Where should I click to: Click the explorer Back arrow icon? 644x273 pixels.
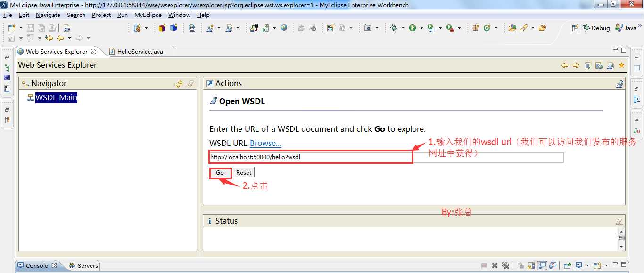(565, 65)
